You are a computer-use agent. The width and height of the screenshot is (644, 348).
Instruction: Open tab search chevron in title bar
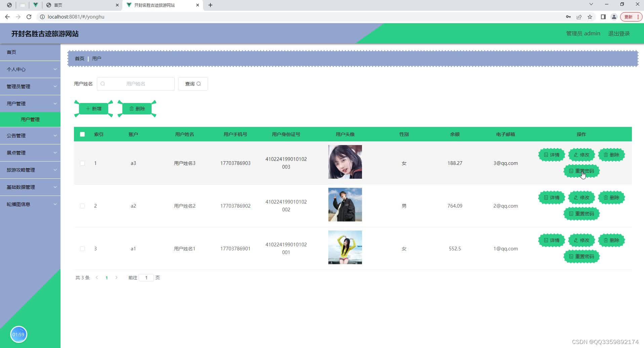coord(591,4)
